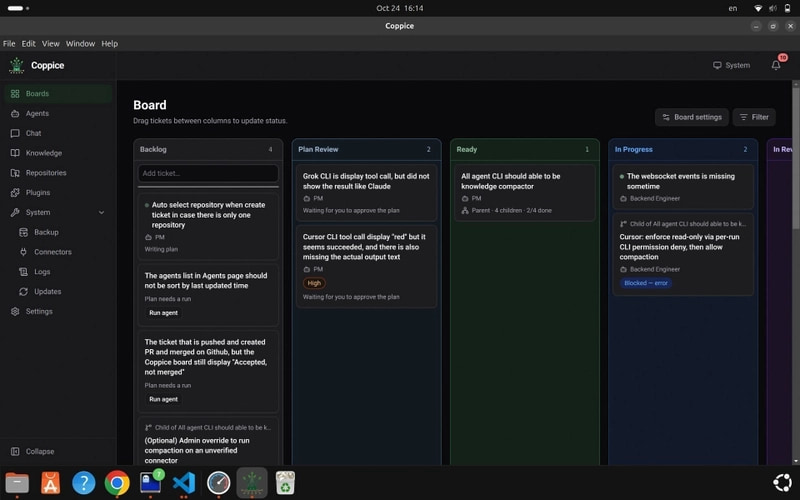
Task: Click the Backlog column header
Action: coord(208,149)
